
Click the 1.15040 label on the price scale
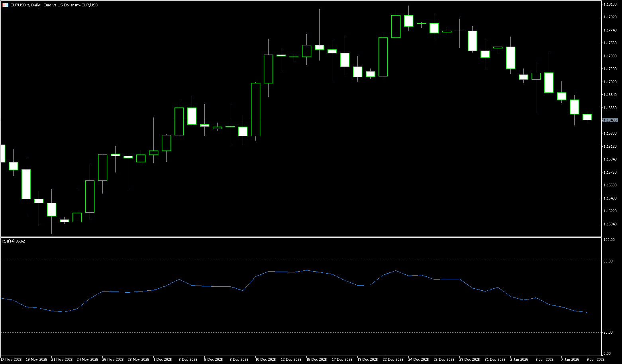pyautogui.click(x=610, y=224)
